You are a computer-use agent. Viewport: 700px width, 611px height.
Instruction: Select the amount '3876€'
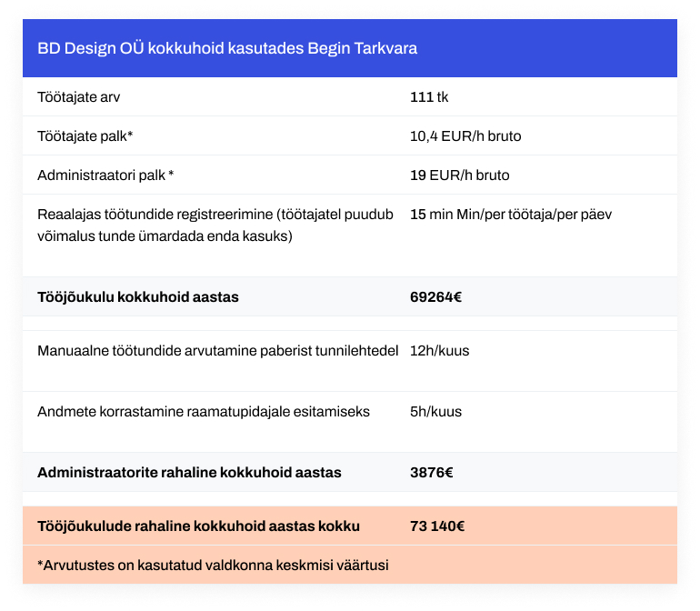(x=432, y=473)
